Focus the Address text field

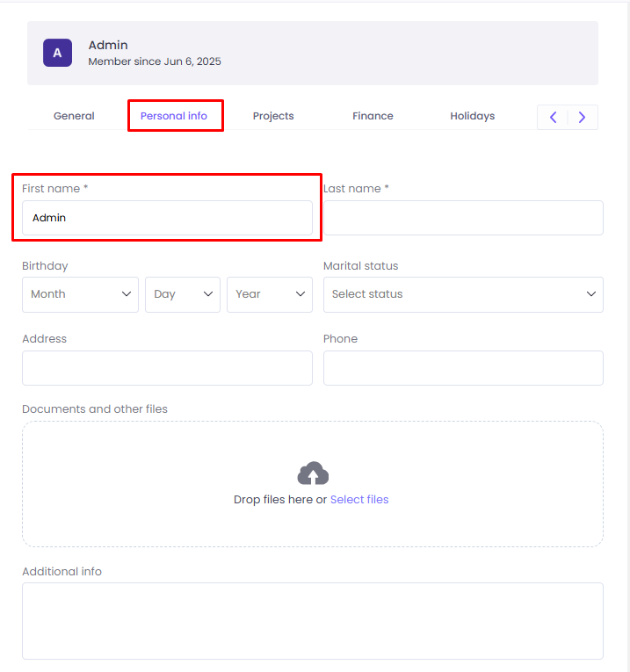tap(167, 368)
